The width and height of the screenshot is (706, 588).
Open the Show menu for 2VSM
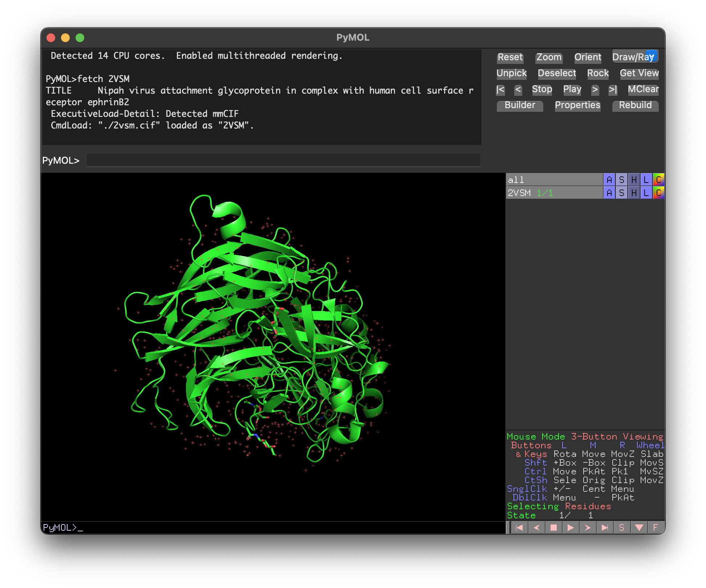[621, 193]
